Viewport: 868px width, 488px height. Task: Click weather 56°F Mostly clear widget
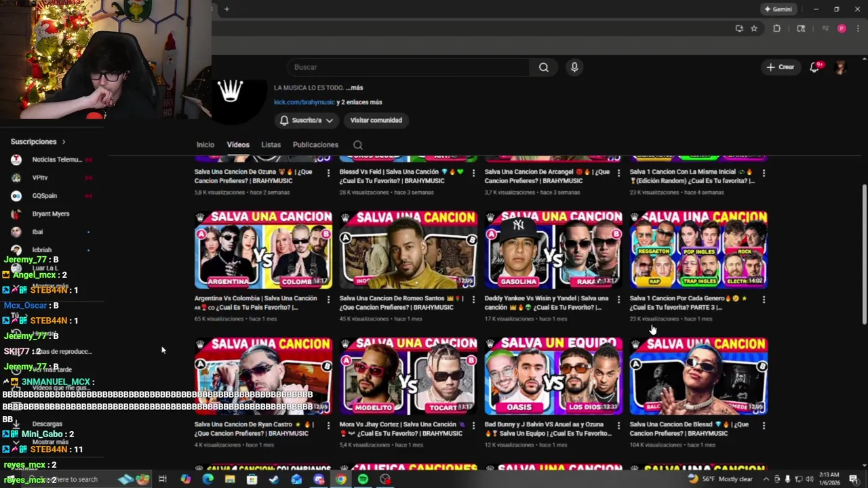tap(720, 479)
